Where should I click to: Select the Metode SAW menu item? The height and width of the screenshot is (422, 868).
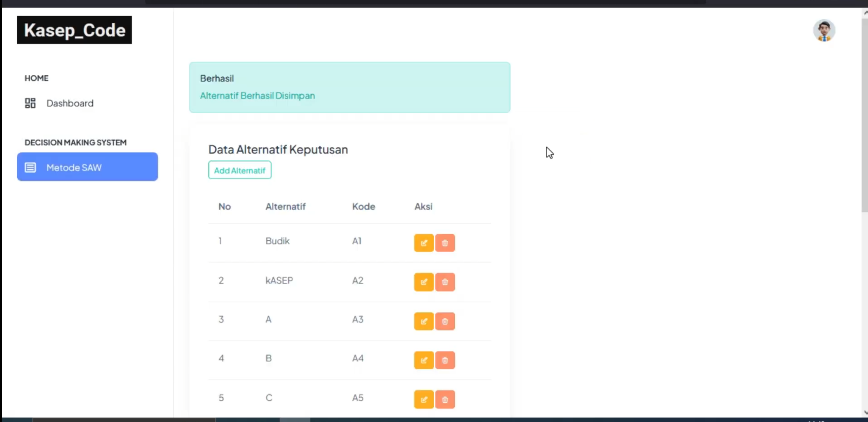point(87,167)
